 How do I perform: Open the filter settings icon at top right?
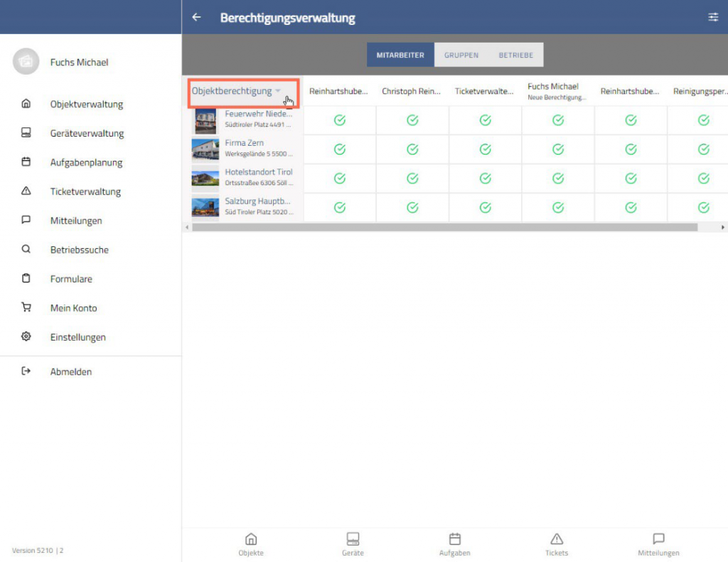713,18
